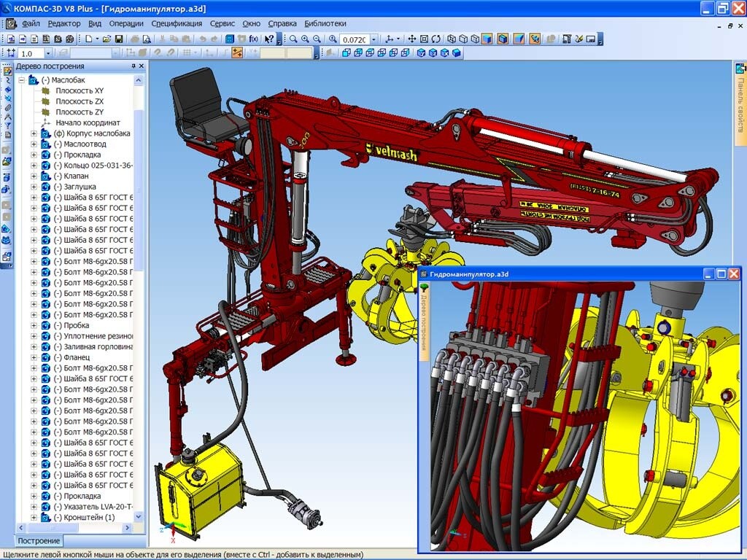The height and width of the screenshot is (560, 747).
Task: Click the Print Preview icon
Action: pyautogui.click(x=147, y=38)
